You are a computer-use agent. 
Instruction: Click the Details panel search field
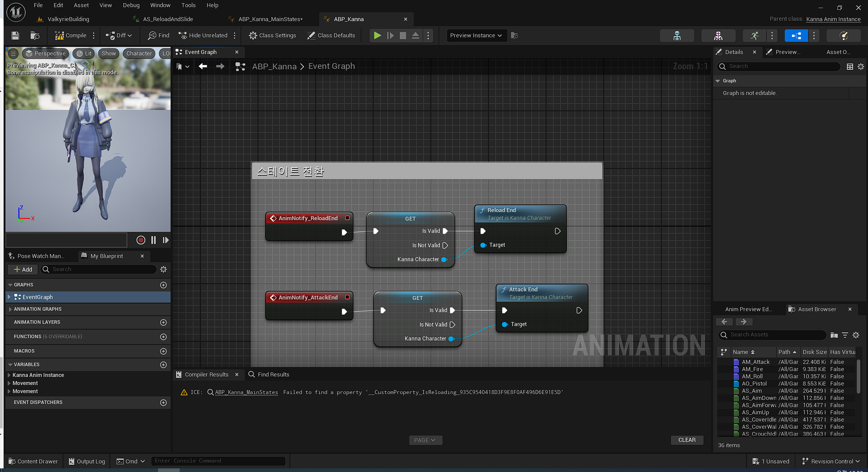[x=779, y=67]
